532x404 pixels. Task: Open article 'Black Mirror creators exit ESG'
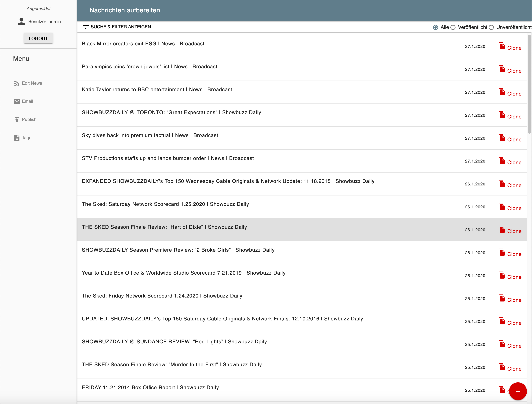[x=143, y=43]
